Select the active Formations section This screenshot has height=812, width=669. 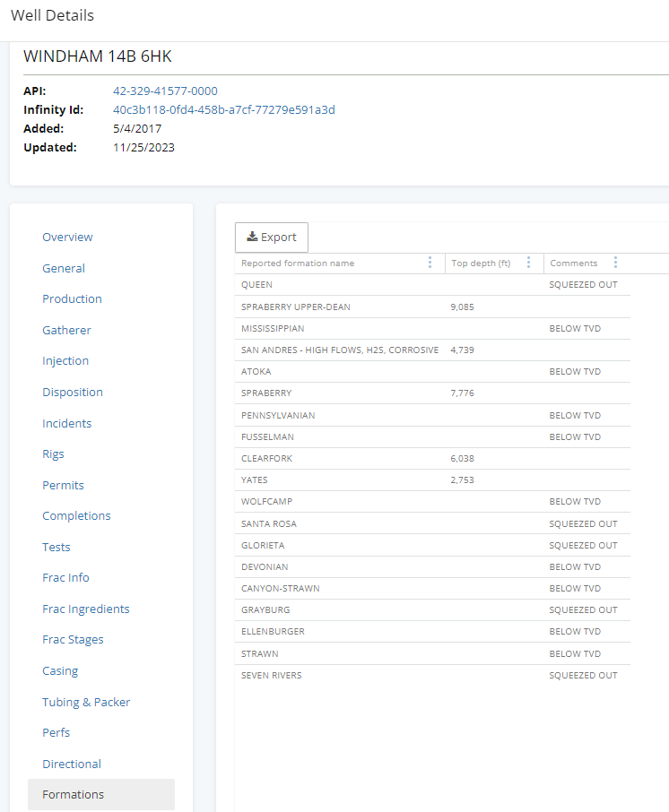coord(101,794)
